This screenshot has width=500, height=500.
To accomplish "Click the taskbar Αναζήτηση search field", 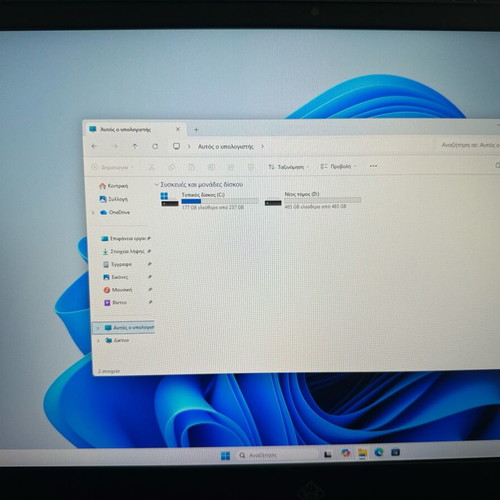I will [277, 455].
